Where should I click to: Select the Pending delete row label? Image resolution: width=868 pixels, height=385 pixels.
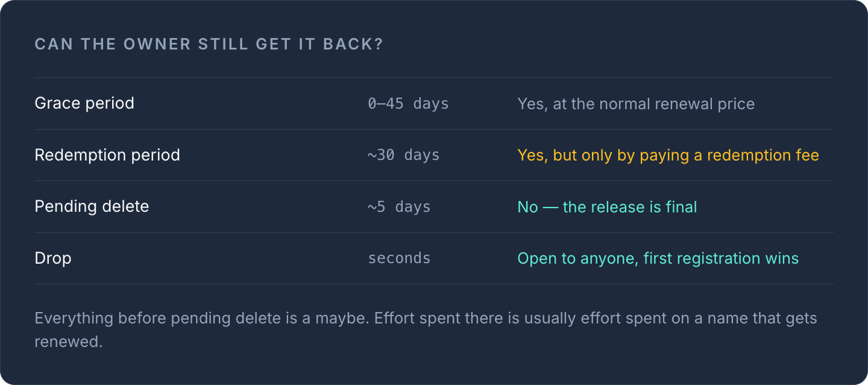[x=92, y=206]
